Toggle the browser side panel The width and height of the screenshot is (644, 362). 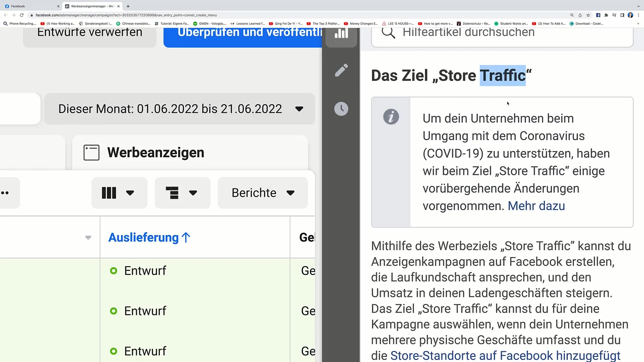tap(622, 15)
